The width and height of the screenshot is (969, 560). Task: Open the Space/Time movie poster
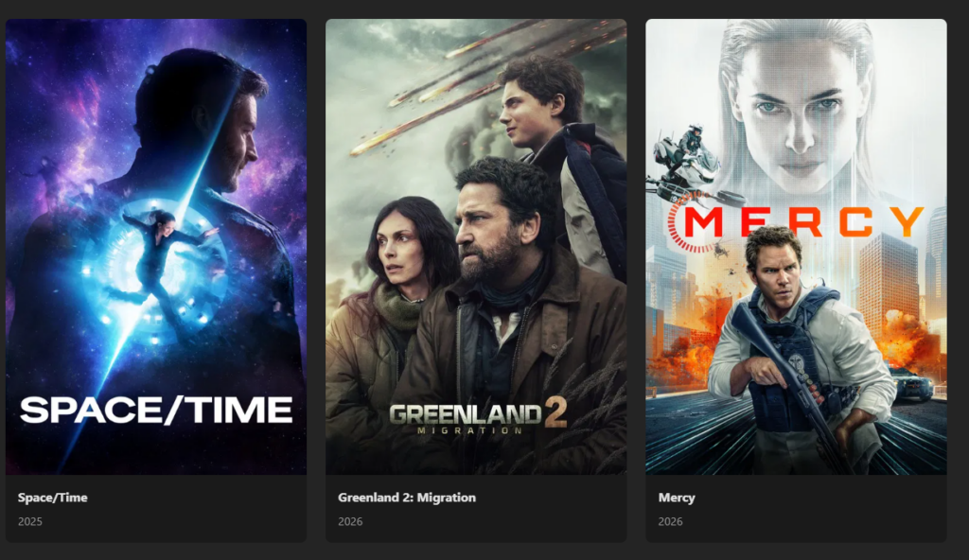click(x=156, y=247)
